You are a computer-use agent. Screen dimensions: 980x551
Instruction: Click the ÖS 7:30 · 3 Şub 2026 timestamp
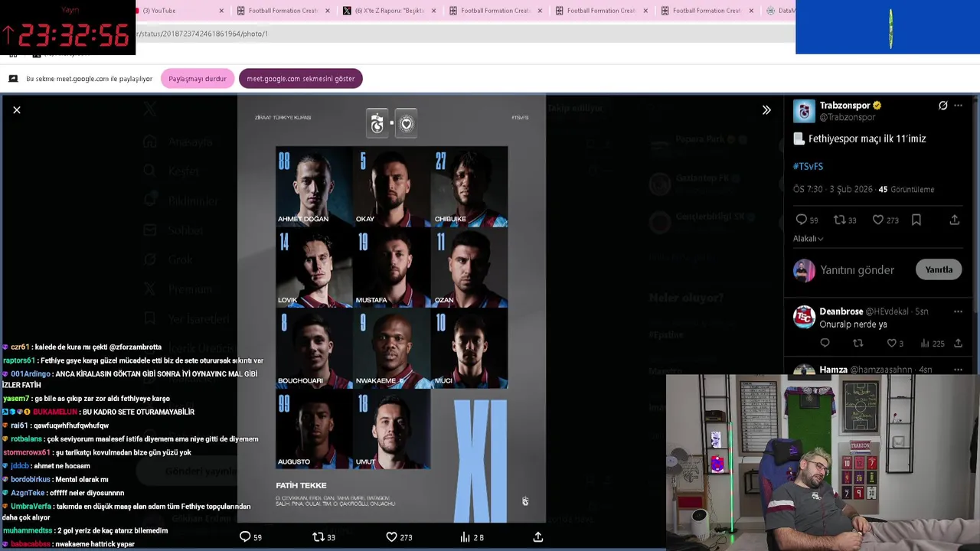[833, 189]
